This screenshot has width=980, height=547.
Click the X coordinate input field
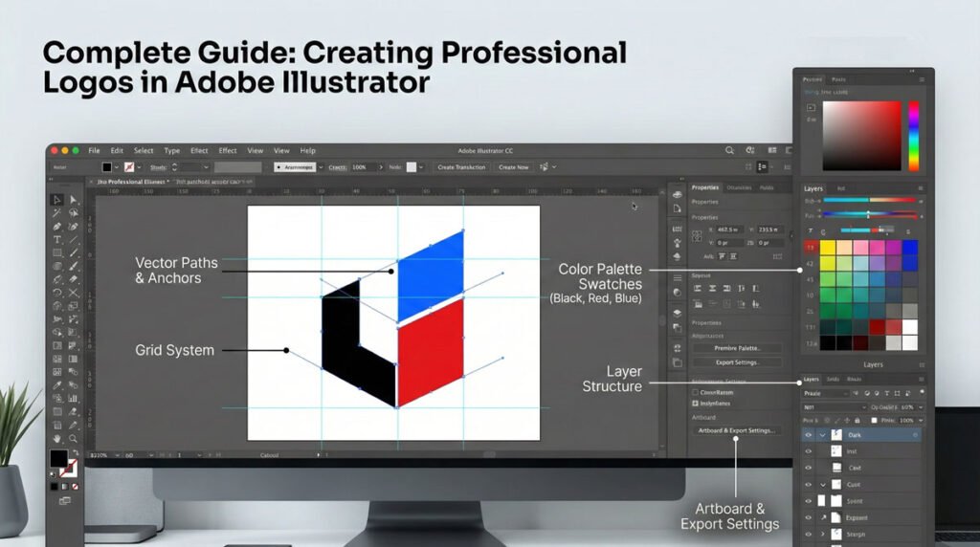click(727, 230)
